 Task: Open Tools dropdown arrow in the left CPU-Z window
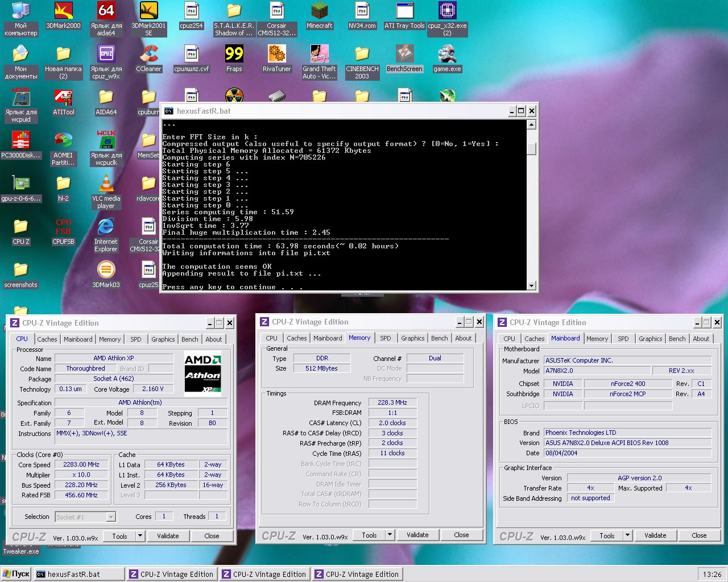[x=140, y=536]
